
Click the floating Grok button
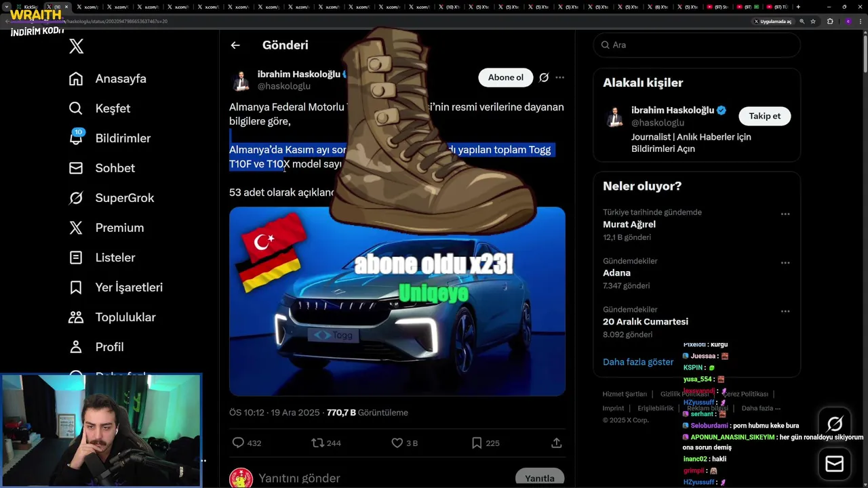(835, 424)
